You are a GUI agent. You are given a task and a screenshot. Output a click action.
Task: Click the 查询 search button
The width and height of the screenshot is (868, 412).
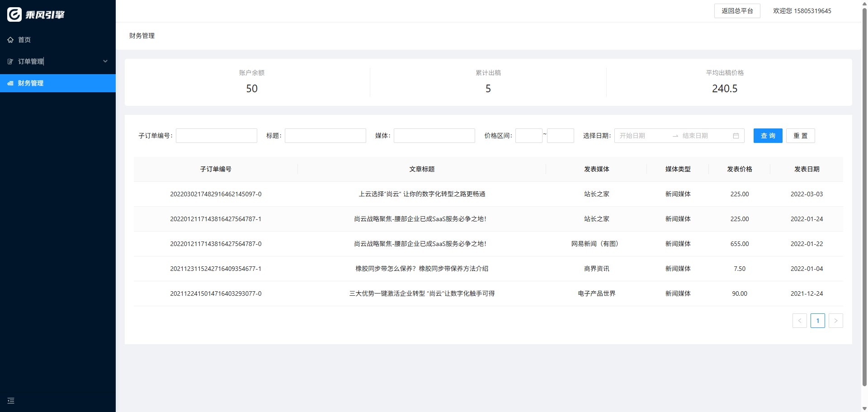coord(768,136)
